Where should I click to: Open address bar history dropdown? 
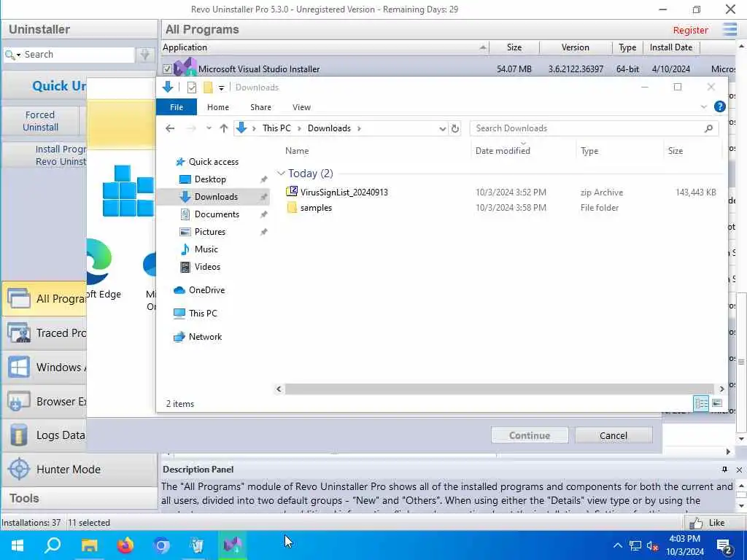click(x=442, y=128)
